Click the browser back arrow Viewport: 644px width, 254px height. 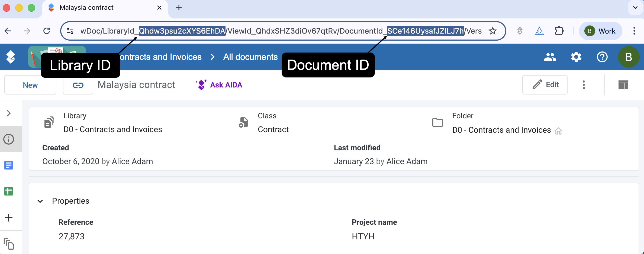[8, 31]
